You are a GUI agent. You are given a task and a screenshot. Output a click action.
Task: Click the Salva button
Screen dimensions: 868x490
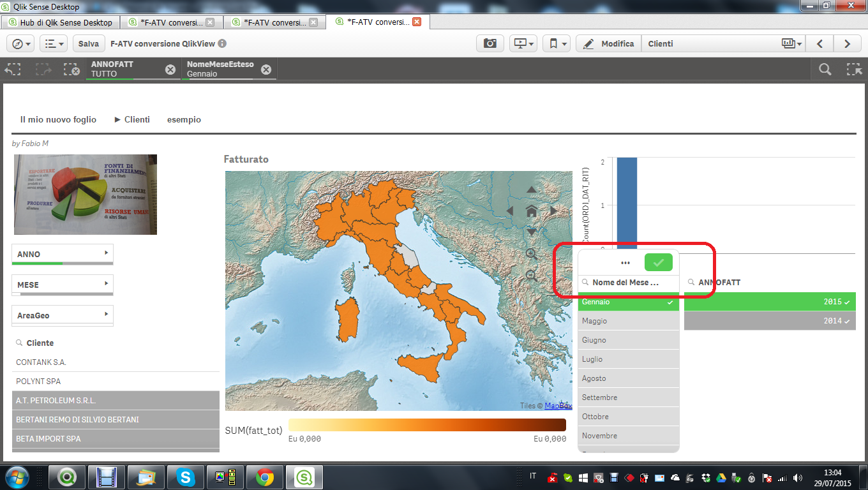89,43
